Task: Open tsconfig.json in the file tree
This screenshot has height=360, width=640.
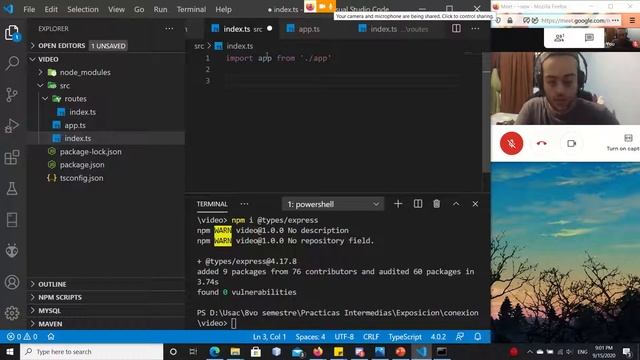Action: [x=81, y=178]
